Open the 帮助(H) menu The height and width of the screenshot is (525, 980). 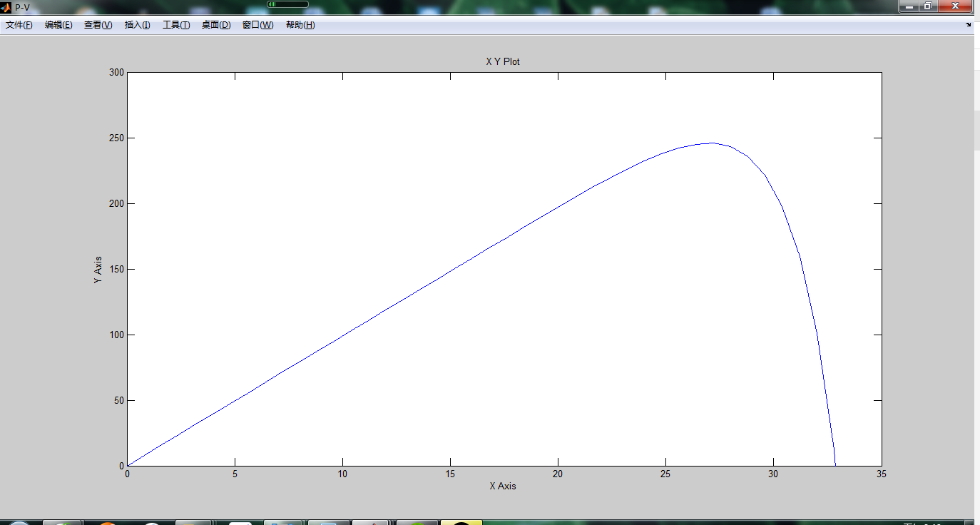pos(299,24)
